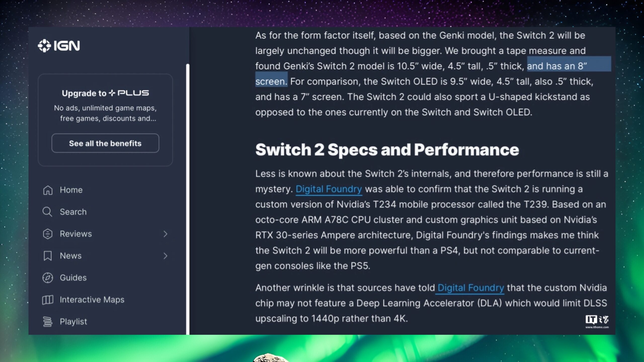Screen dimensions: 644x362
Task: Click the IGN logo in the sidebar
Action: point(59,46)
